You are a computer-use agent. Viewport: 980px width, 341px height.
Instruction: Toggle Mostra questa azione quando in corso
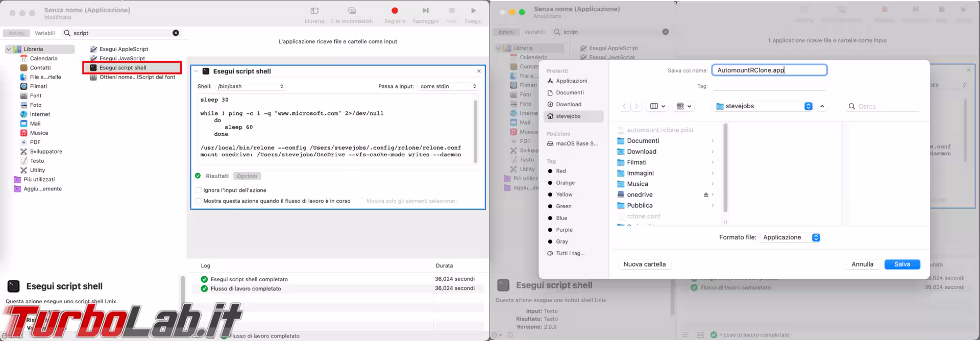199,201
